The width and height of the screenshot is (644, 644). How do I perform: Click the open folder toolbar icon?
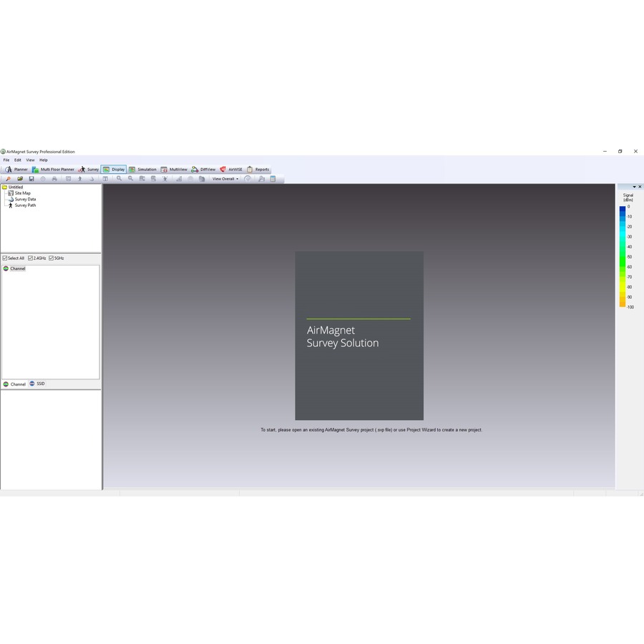click(20, 179)
